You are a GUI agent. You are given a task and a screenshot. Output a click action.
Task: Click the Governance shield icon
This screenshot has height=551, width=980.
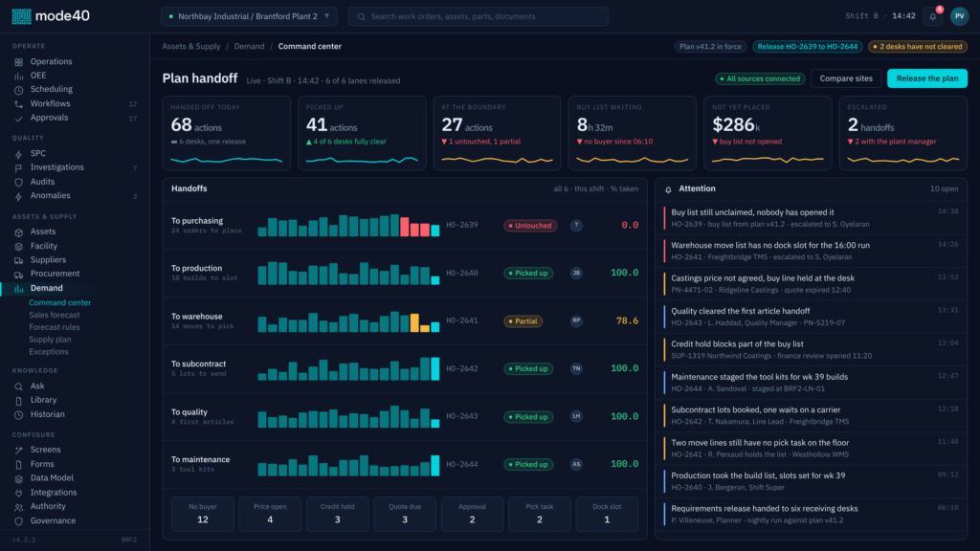point(19,521)
